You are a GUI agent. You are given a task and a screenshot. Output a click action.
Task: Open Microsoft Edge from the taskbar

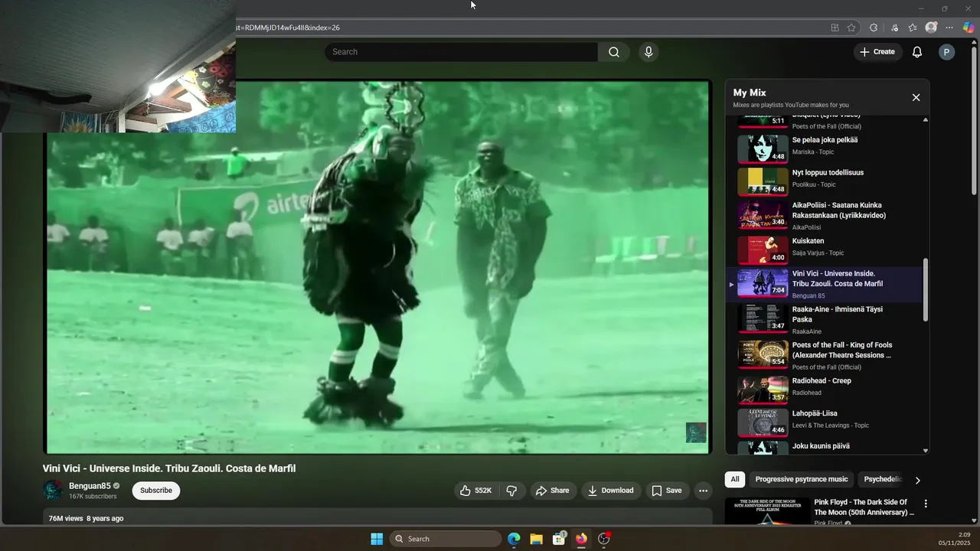(514, 539)
